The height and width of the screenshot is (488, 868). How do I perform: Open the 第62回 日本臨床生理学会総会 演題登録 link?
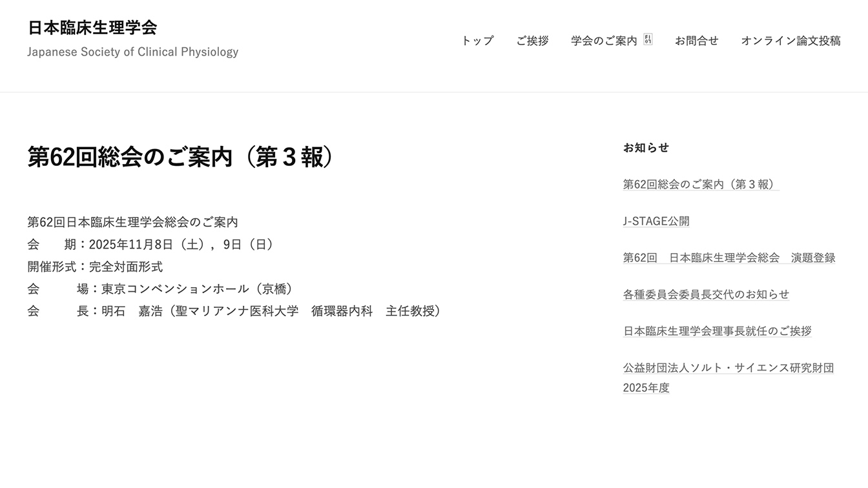[729, 258]
